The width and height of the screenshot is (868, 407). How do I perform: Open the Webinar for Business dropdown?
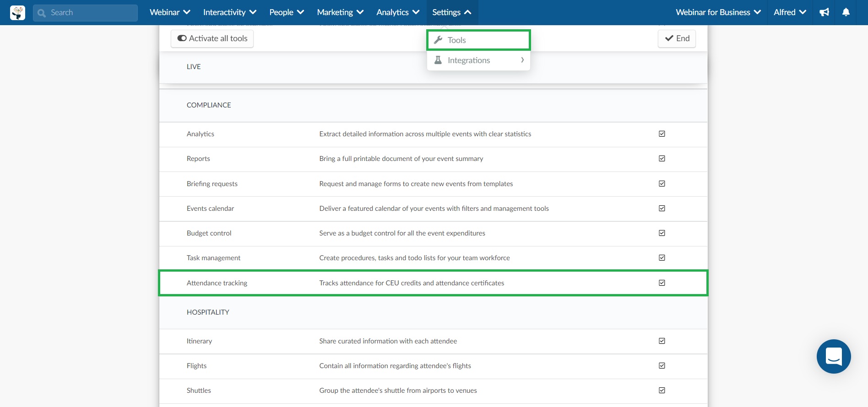coord(718,12)
